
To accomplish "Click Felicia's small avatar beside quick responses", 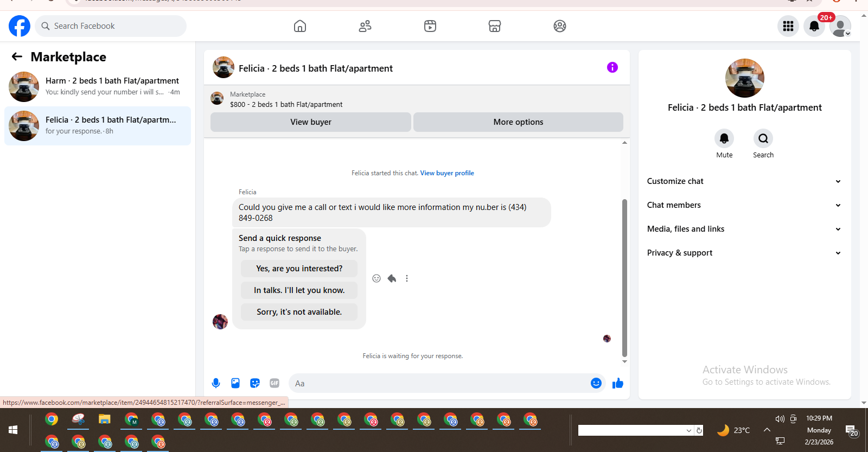I will (x=220, y=322).
